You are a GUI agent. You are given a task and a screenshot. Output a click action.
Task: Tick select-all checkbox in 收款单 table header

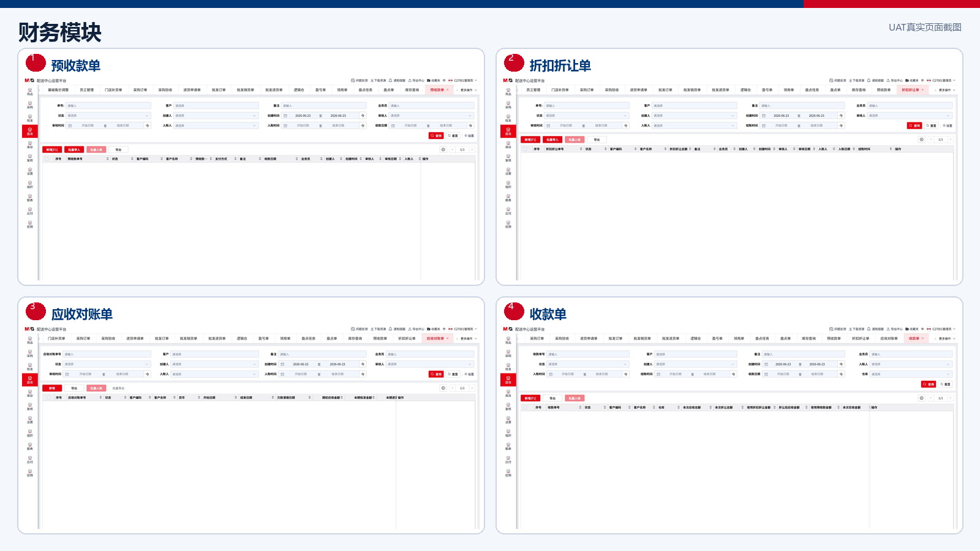coord(525,407)
